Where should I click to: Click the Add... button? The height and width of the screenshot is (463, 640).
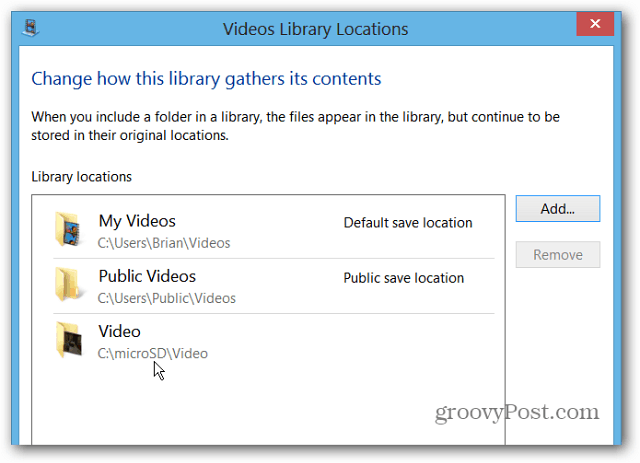(558, 209)
